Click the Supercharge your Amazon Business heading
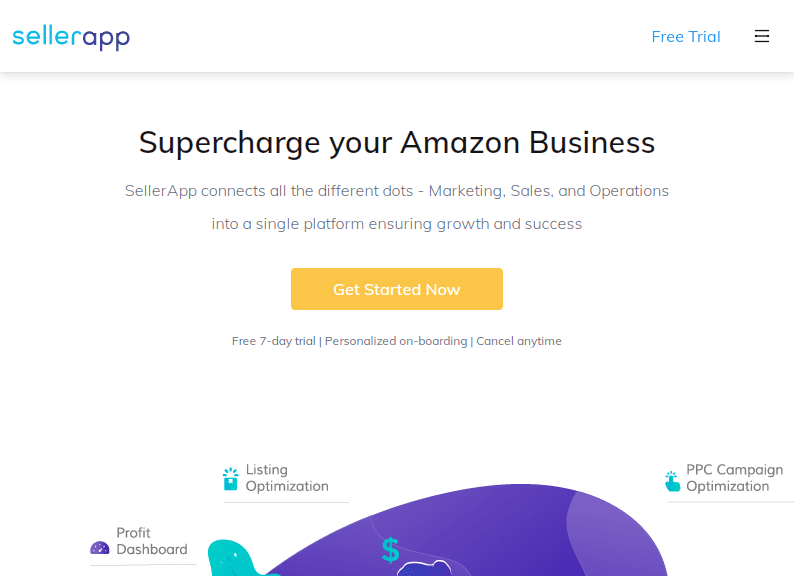794x576 pixels. [397, 142]
